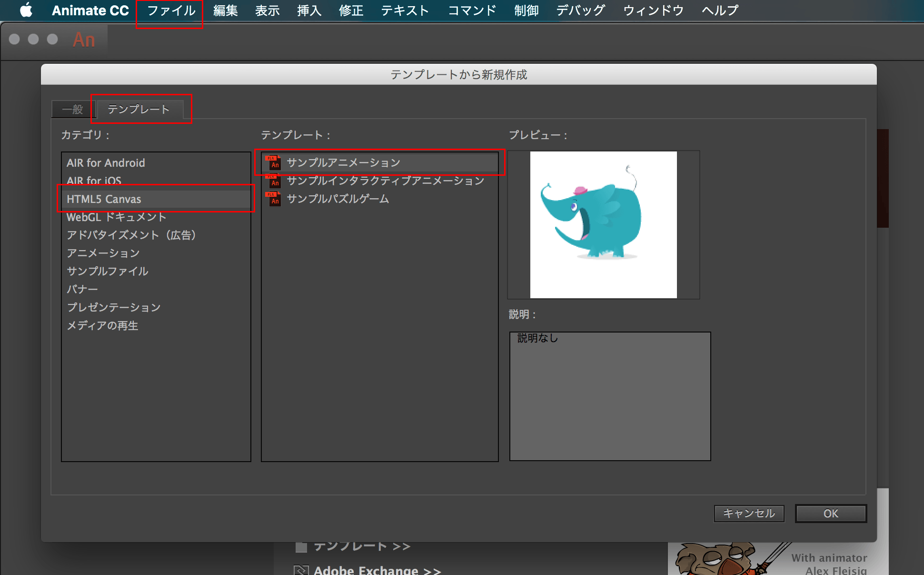Click the An logo in the window title bar
The height and width of the screenshot is (575, 924).
pos(84,40)
